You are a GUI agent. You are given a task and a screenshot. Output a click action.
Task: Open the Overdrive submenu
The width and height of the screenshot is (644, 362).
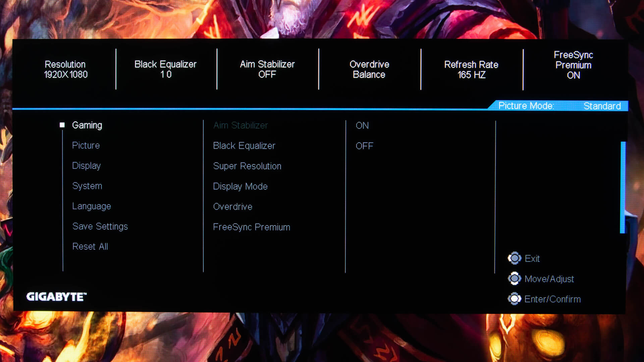pyautogui.click(x=232, y=207)
